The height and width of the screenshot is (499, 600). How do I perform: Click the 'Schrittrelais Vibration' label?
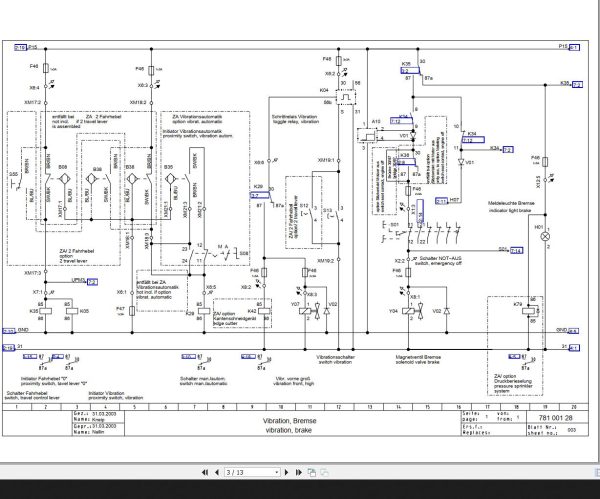point(294,117)
